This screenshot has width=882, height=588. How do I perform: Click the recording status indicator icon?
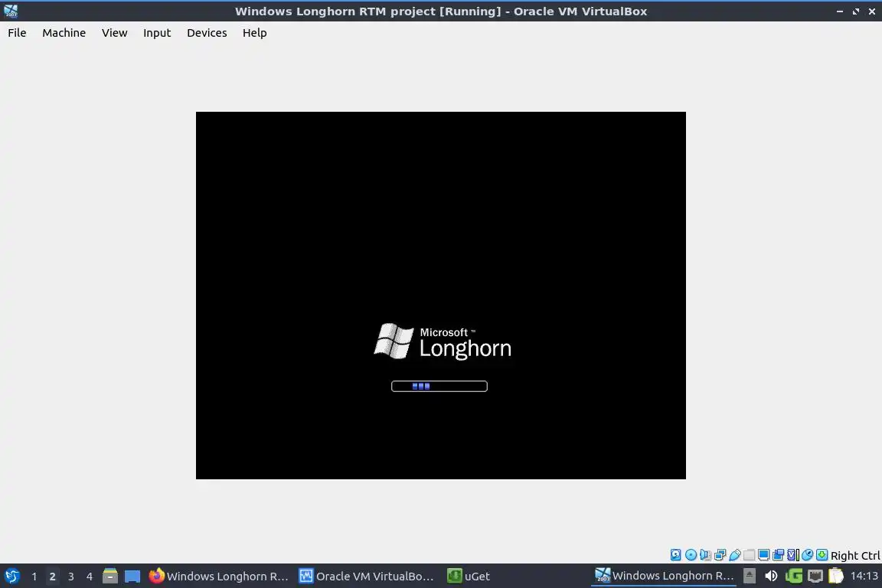coord(778,555)
